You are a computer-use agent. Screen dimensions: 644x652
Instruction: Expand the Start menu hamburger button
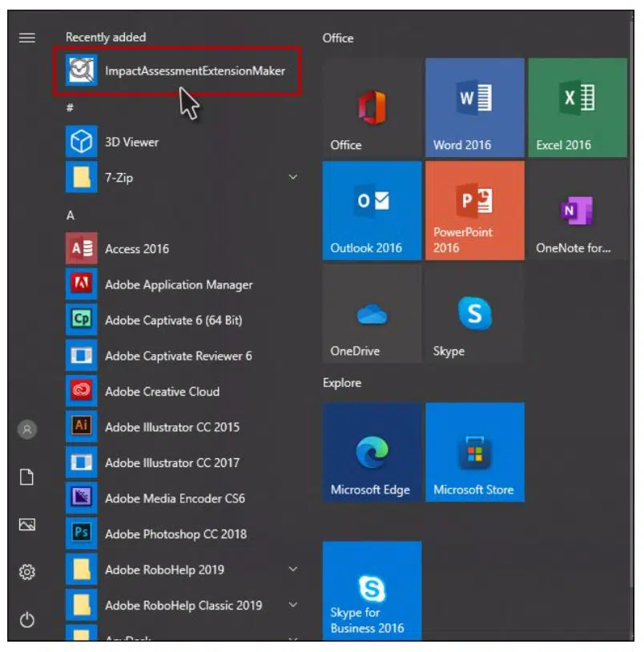pyautogui.click(x=27, y=38)
